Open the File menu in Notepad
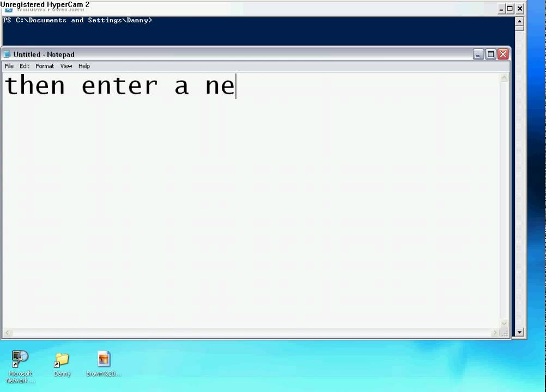The height and width of the screenshot is (392, 546). pos(9,66)
